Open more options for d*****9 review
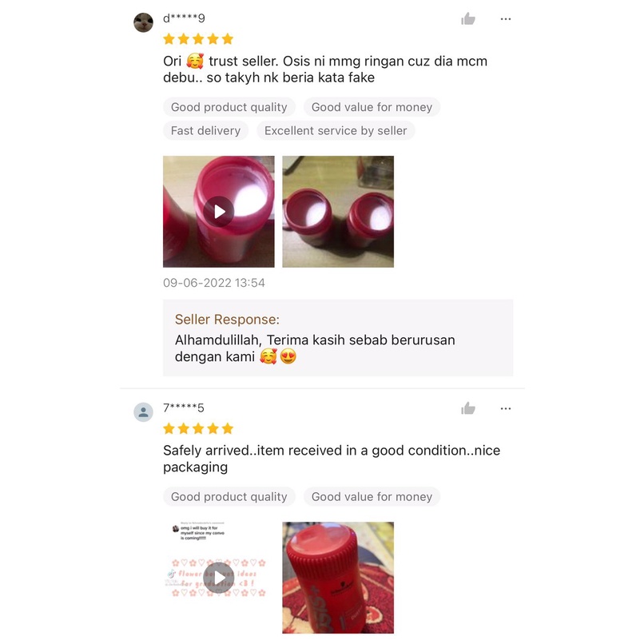This screenshot has height=644, width=644. pyautogui.click(x=506, y=19)
